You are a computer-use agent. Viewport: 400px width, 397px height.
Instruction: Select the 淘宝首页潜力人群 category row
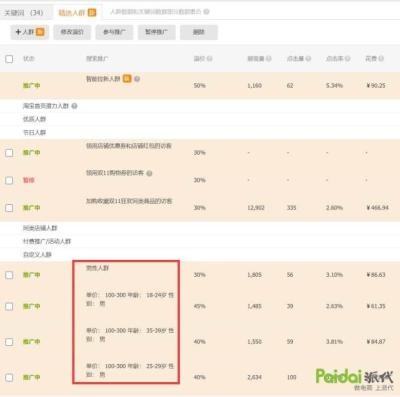point(200,106)
